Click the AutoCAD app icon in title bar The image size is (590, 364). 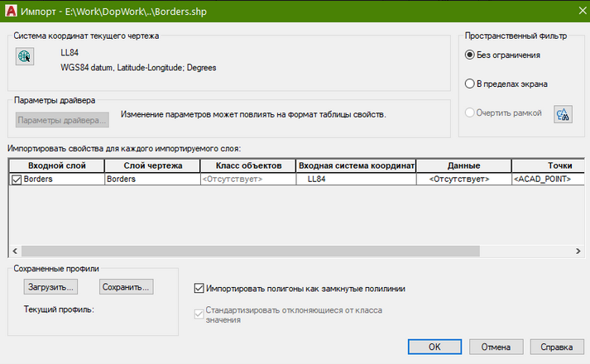click(x=10, y=9)
